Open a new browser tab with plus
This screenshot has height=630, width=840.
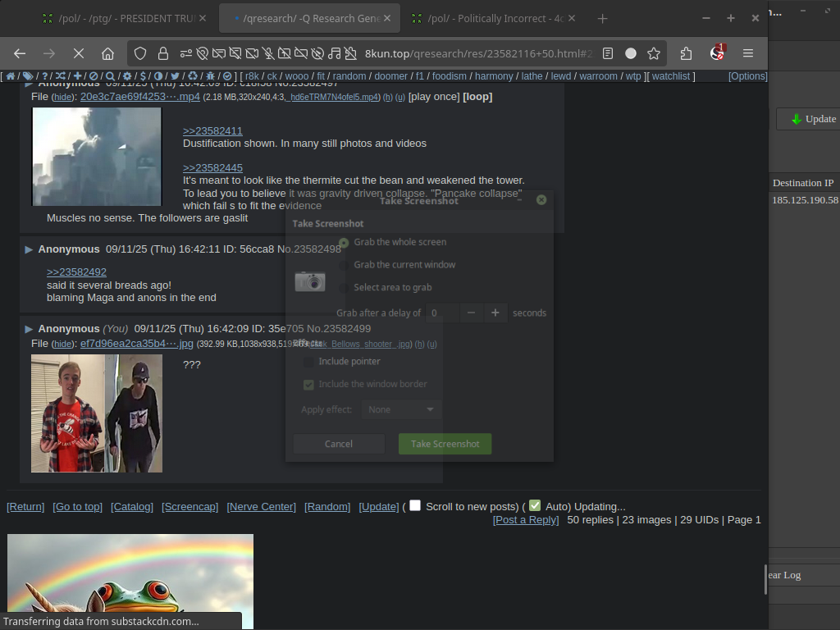[602, 19]
